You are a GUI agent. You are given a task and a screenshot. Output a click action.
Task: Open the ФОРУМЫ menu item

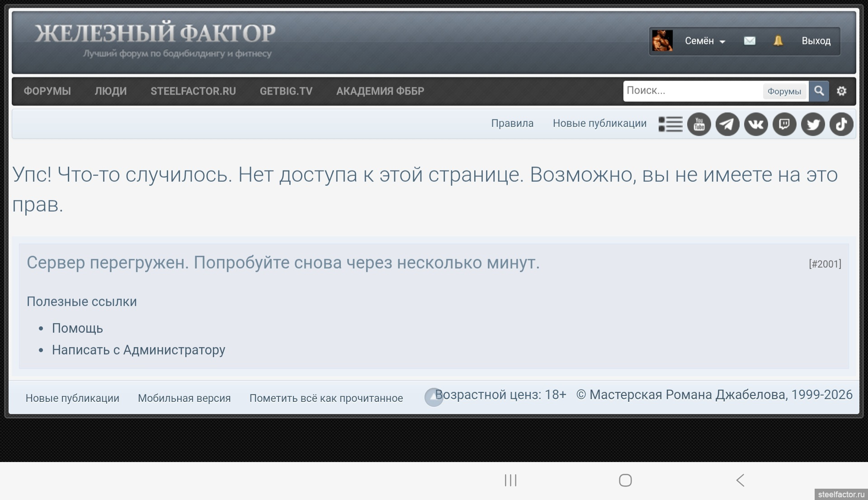tap(47, 91)
